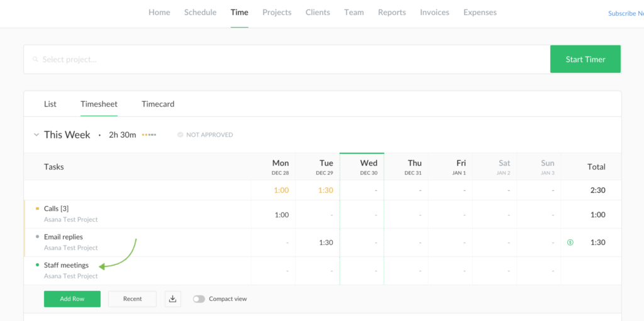Click the yellow 1:00 Monday daily total
Image resolution: width=644 pixels, height=321 pixels.
click(281, 190)
